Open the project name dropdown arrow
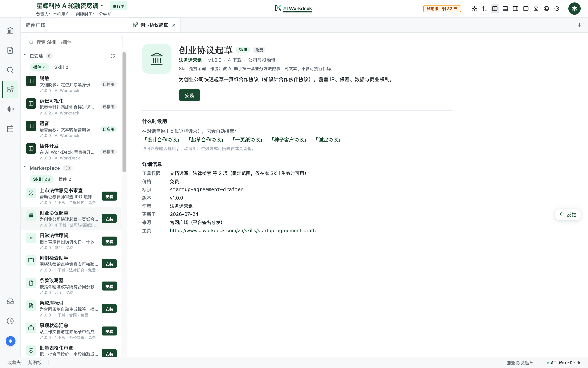588x368 pixels. click(102, 6)
